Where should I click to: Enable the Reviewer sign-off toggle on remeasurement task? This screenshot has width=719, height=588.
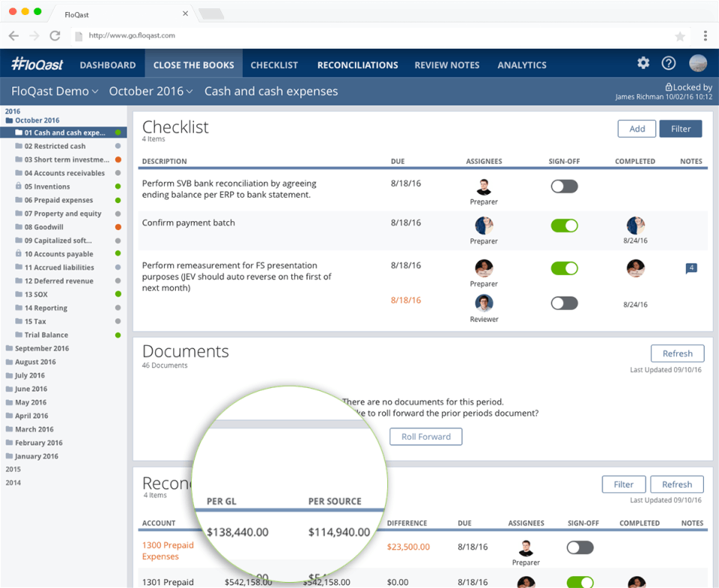tap(564, 303)
